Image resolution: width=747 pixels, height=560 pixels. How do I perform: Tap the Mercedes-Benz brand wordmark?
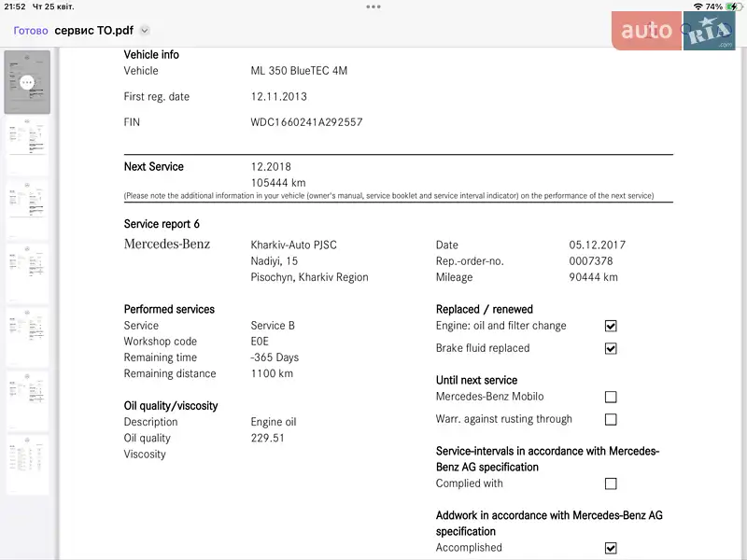[167, 244]
